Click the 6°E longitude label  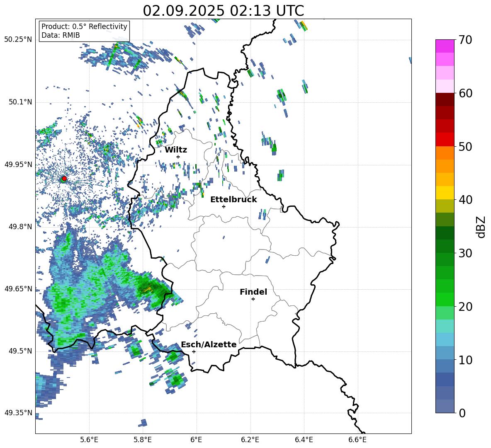(x=196, y=440)
